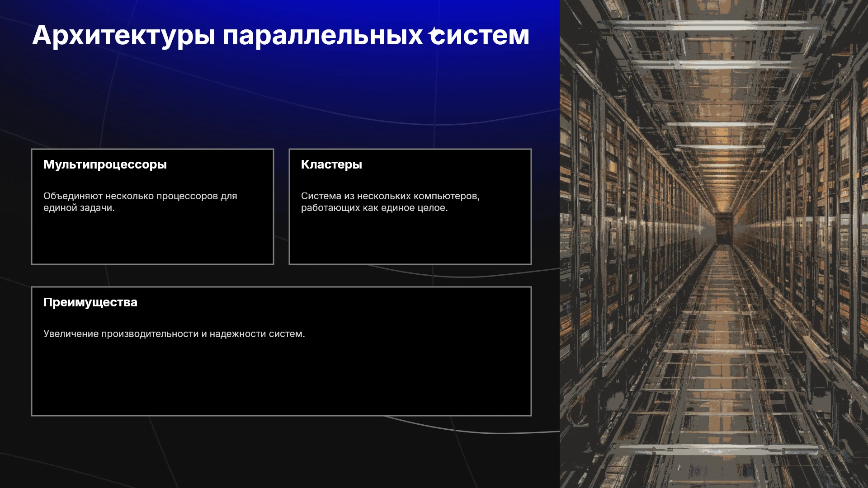Click the 'Преимущества' card heading
The image size is (868, 488).
coord(90,302)
